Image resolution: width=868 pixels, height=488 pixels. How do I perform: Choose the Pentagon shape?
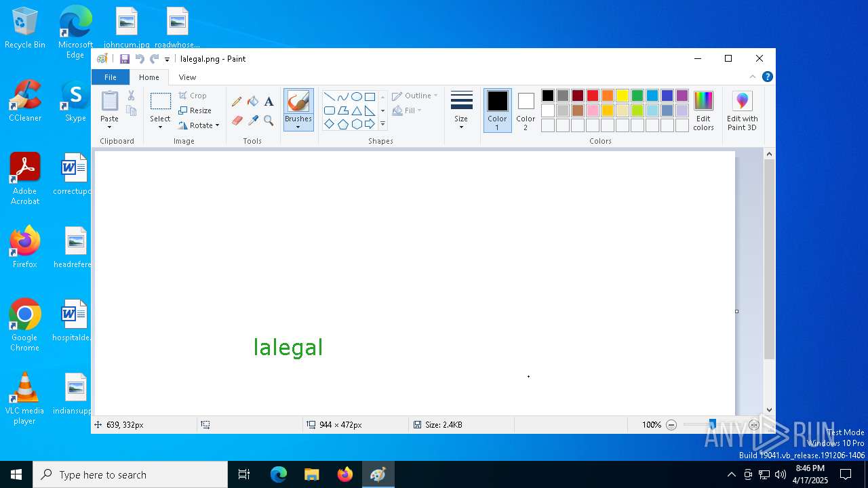coord(342,124)
